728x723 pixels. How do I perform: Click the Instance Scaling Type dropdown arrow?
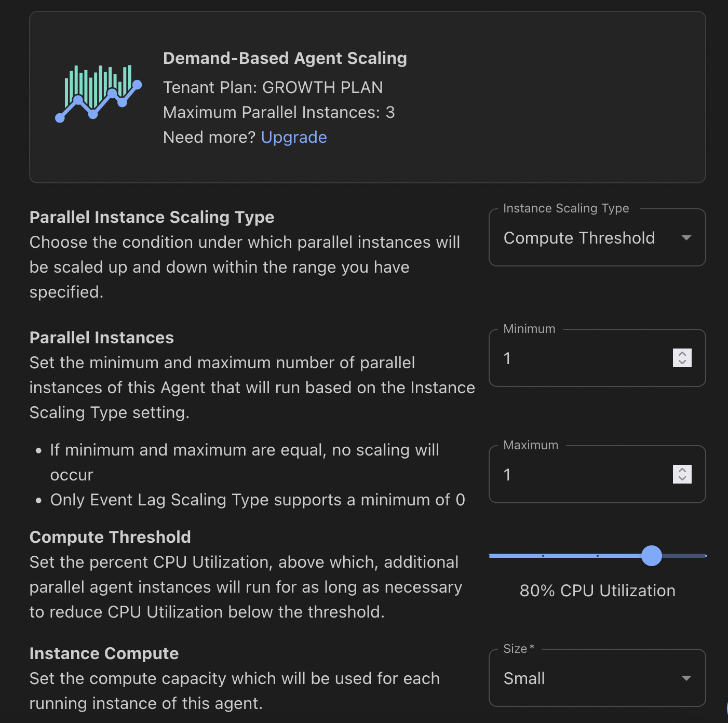686,238
